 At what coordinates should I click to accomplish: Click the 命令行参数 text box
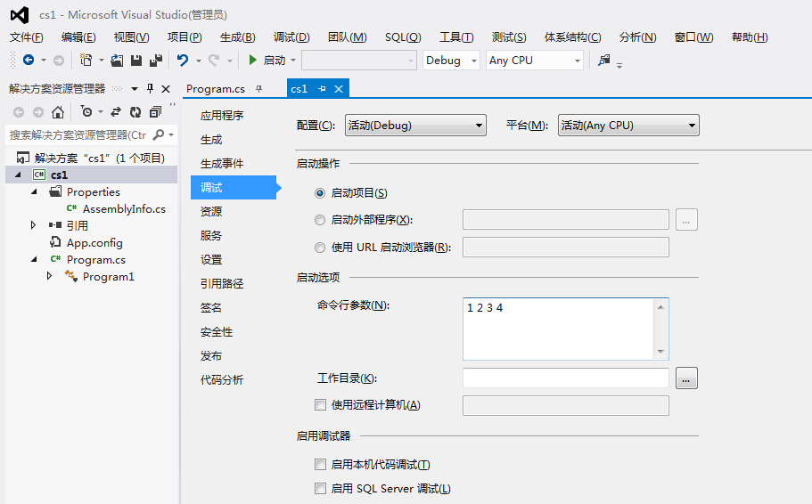click(x=559, y=329)
